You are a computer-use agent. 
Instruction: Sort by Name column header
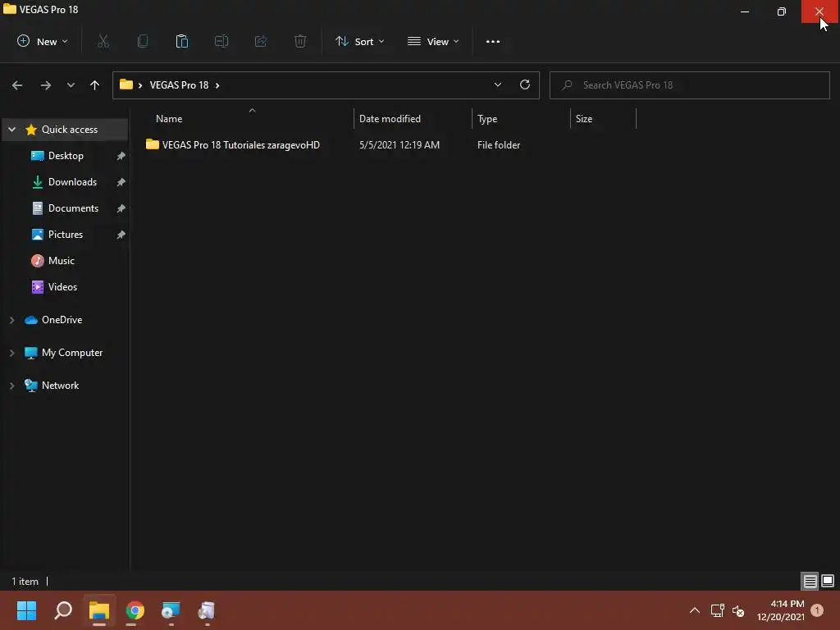click(x=169, y=119)
